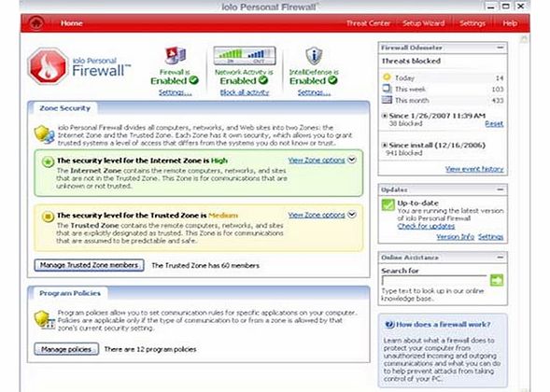Click the green Internet Zone star icon

[48, 161]
